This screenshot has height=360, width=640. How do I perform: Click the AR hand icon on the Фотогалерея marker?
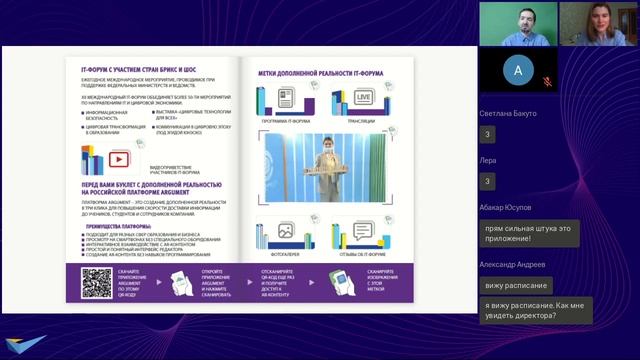315,219
